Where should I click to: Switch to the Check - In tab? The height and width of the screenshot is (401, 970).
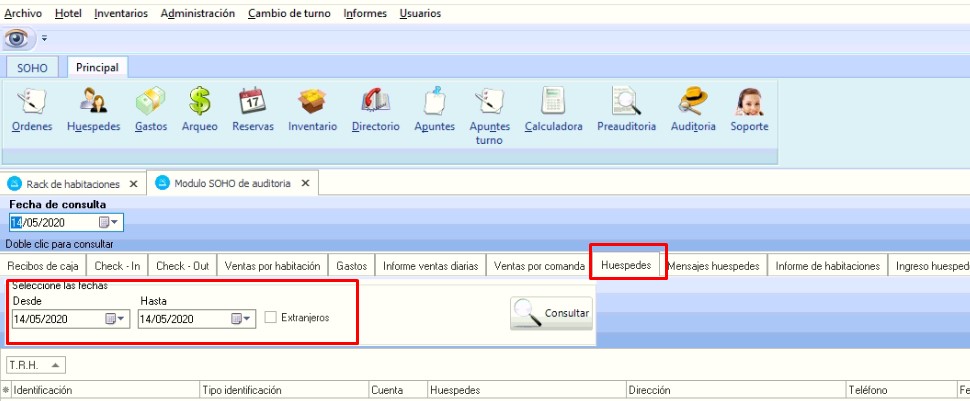point(117,266)
